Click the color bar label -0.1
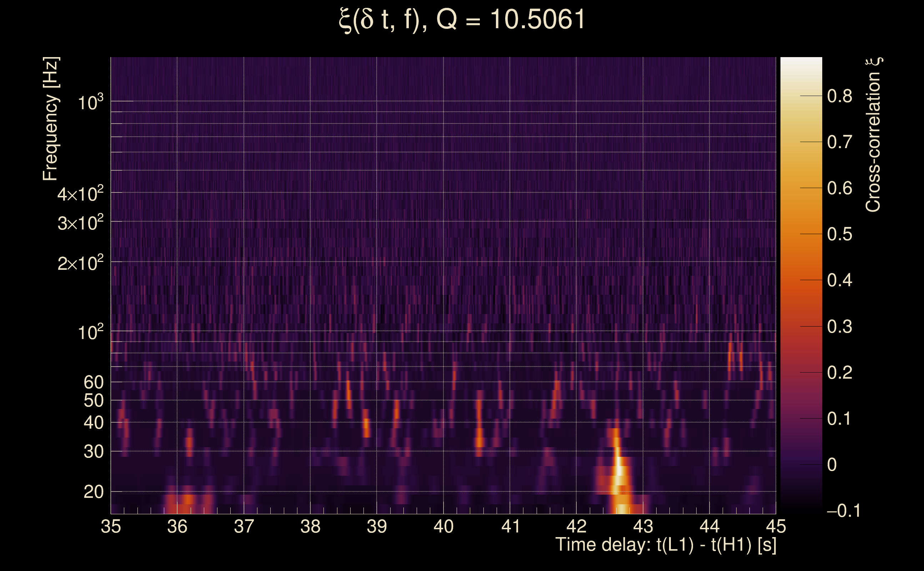Screen dimensions: 924x571 point(843,511)
